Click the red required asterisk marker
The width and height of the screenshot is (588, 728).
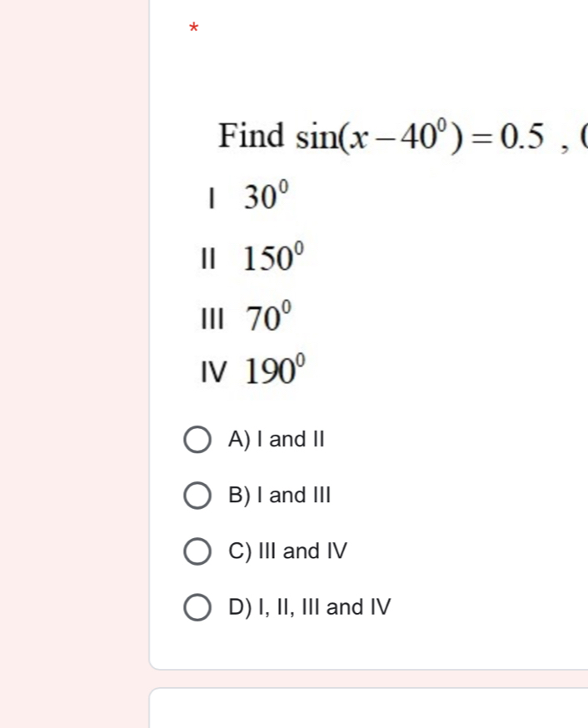(192, 27)
